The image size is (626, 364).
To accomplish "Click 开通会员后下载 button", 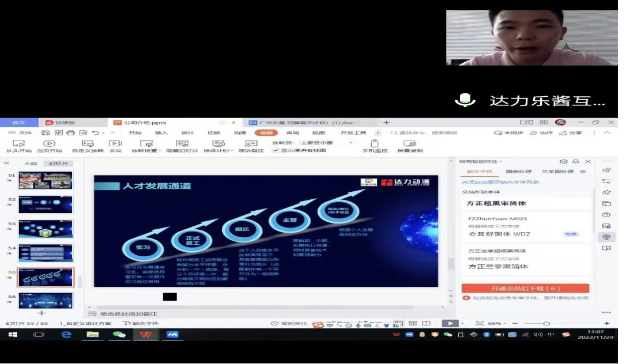I will [x=525, y=288].
